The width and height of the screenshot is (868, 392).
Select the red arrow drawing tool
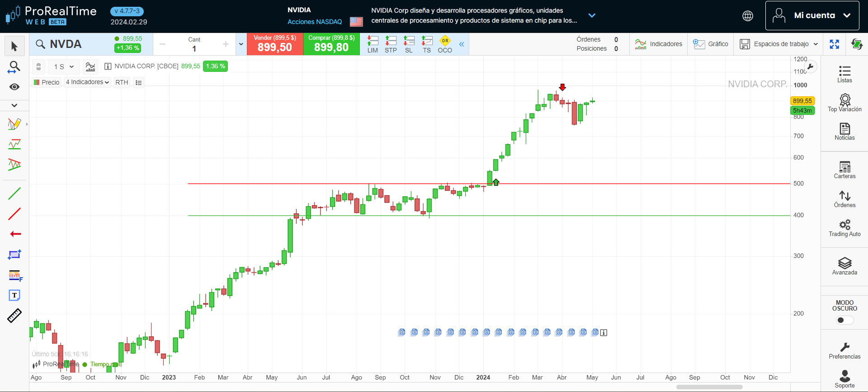point(15,234)
